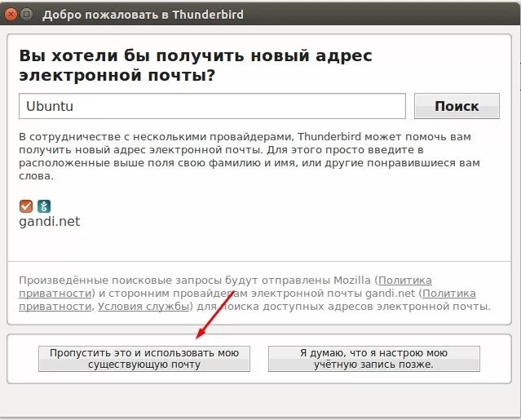Open Mozilla's Политика приватности link
This screenshot has height=420, width=521.
coord(405,281)
